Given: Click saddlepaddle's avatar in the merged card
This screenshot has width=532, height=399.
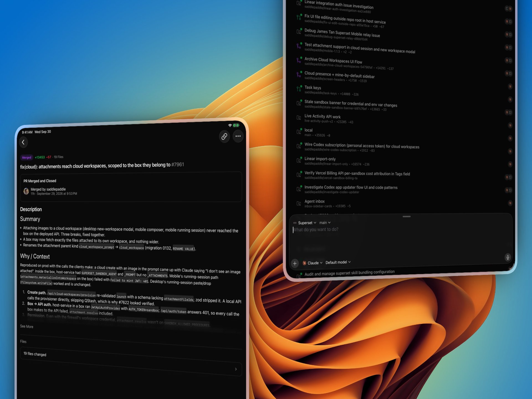Looking at the screenshot, I should tap(26, 191).
